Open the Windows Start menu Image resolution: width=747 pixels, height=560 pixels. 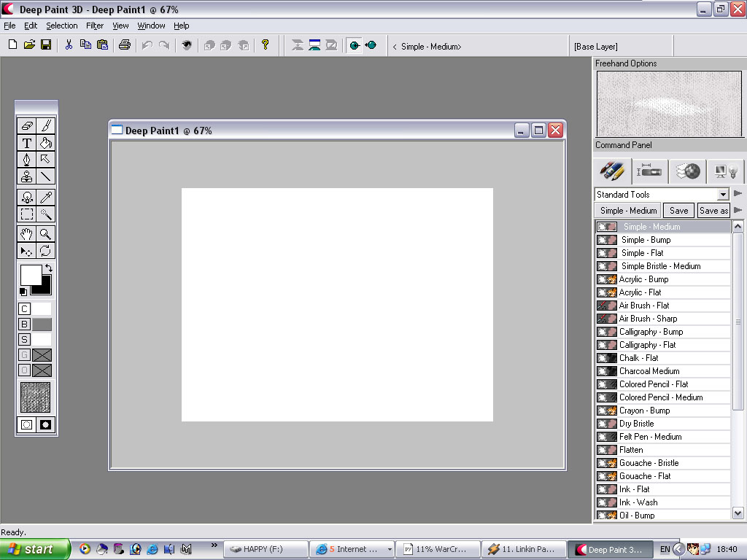point(34,549)
